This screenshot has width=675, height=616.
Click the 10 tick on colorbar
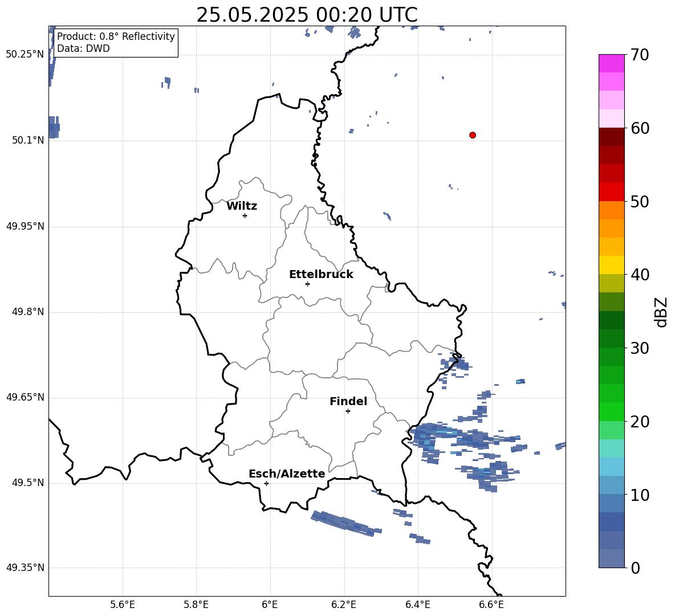point(640,495)
